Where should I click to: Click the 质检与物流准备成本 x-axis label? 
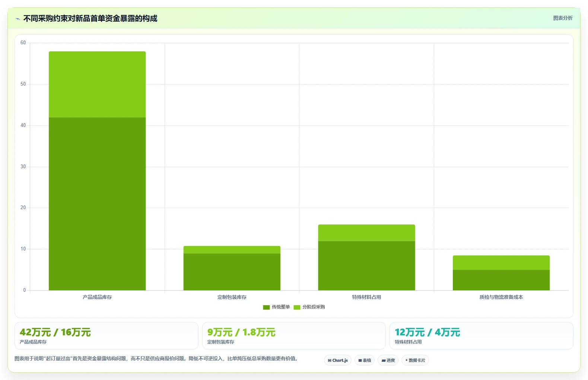tap(501, 297)
